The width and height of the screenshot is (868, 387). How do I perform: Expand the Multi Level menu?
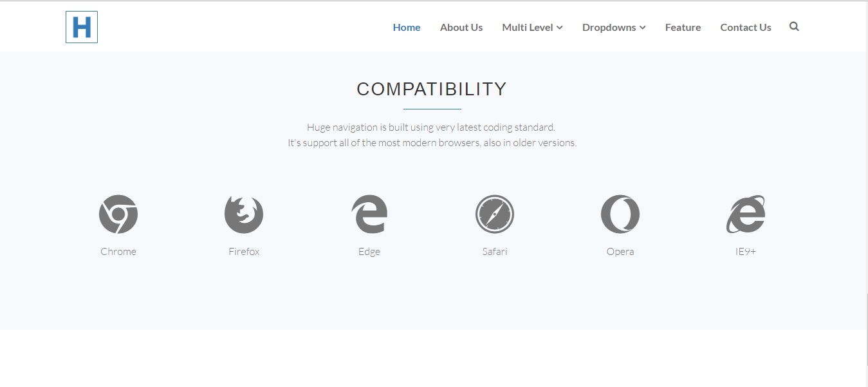533,27
